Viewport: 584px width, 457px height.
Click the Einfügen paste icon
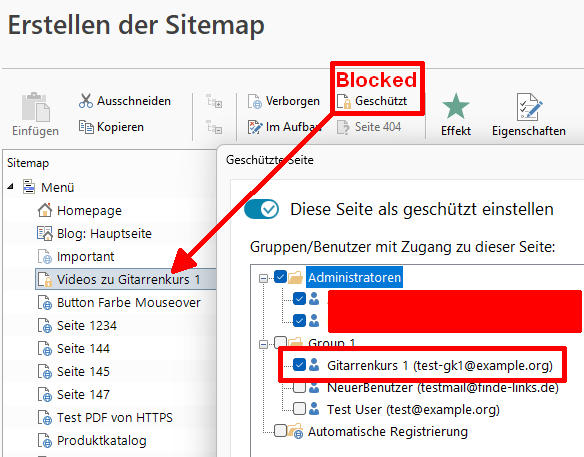pos(35,107)
